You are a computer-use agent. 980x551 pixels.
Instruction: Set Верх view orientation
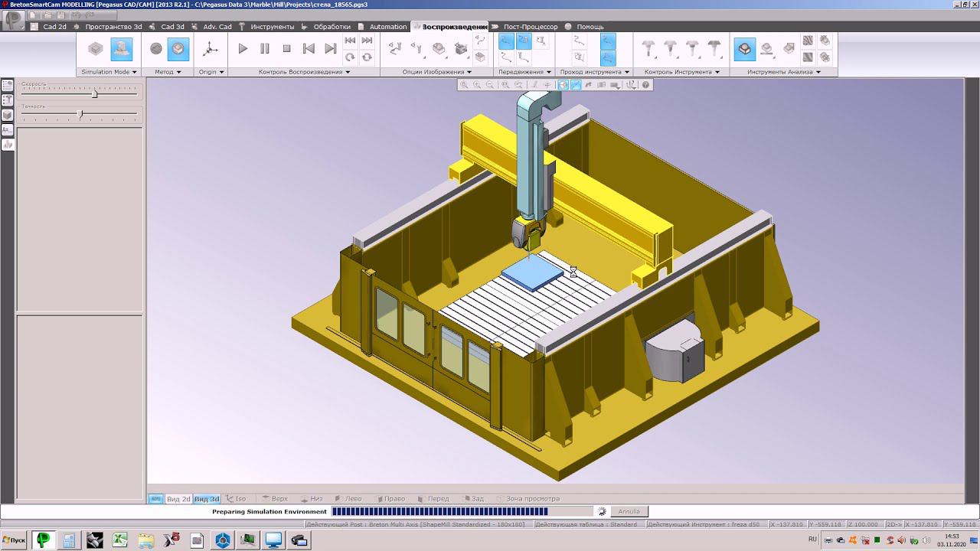coord(274,499)
